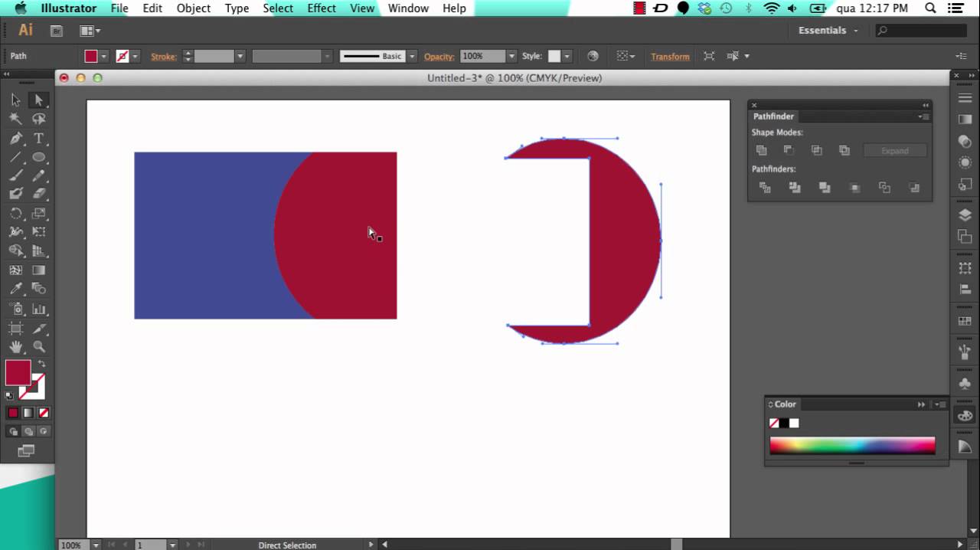
Task: Expand the Essentials workspace switcher
Action: (828, 31)
